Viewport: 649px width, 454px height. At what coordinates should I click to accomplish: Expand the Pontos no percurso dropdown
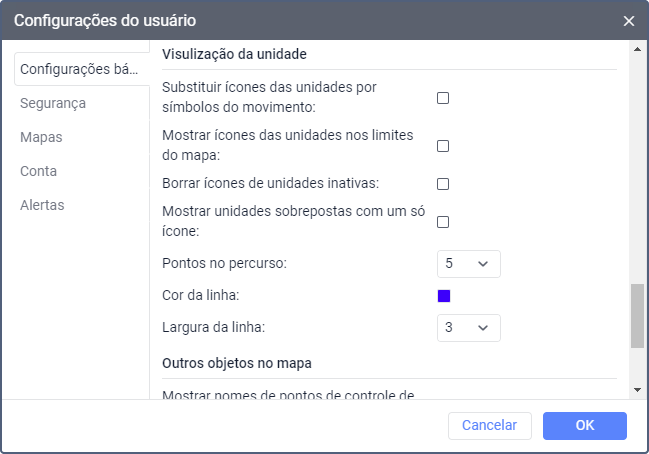coord(468,264)
